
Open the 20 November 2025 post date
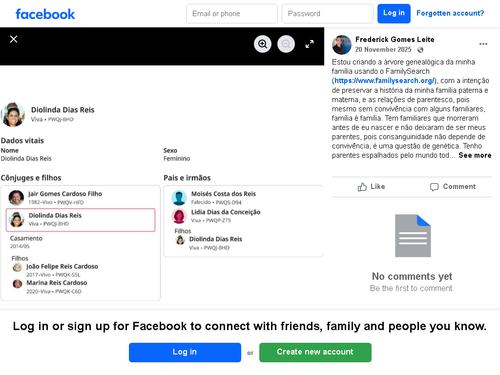click(x=383, y=50)
